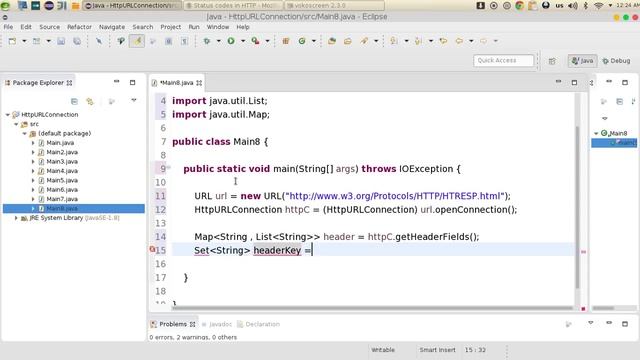Click the Wi-Fi icon in system tray

click(x=598, y=5)
